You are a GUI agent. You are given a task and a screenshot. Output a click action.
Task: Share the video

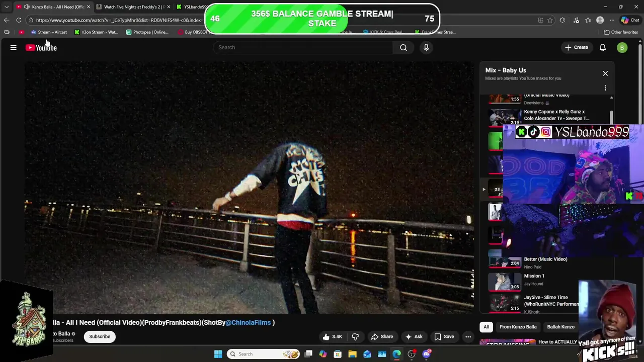(382, 337)
